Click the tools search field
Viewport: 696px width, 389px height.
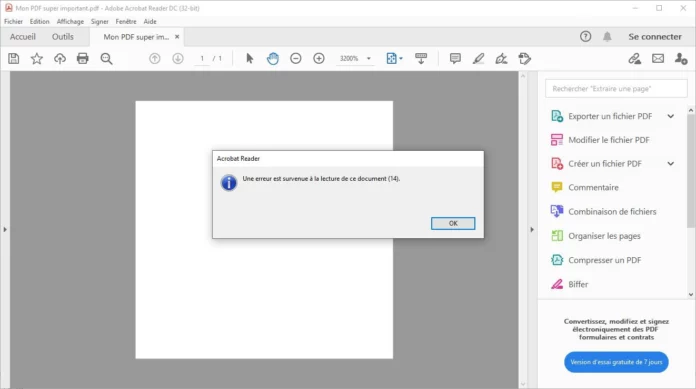click(616, 88)
